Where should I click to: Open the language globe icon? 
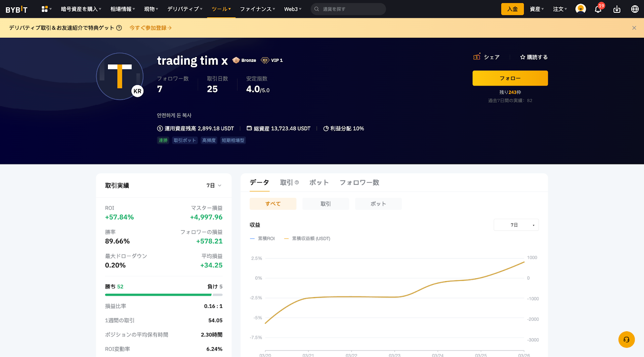(635, 9)
